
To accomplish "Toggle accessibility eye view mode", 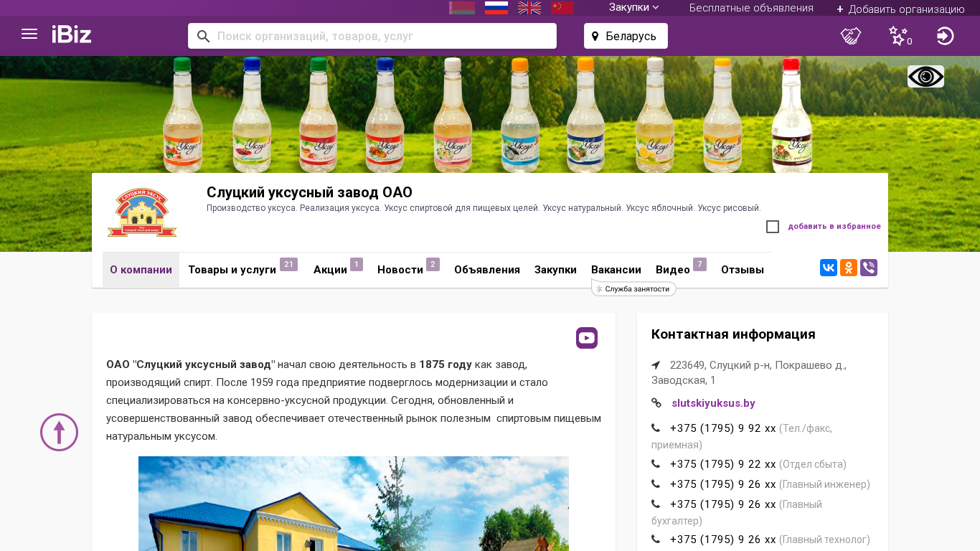I will [x=925, y=77].
